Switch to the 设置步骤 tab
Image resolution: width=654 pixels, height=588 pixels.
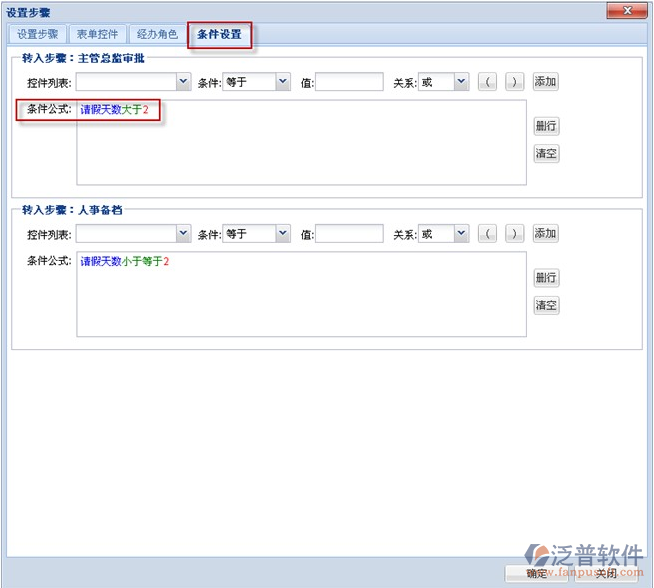39,35
